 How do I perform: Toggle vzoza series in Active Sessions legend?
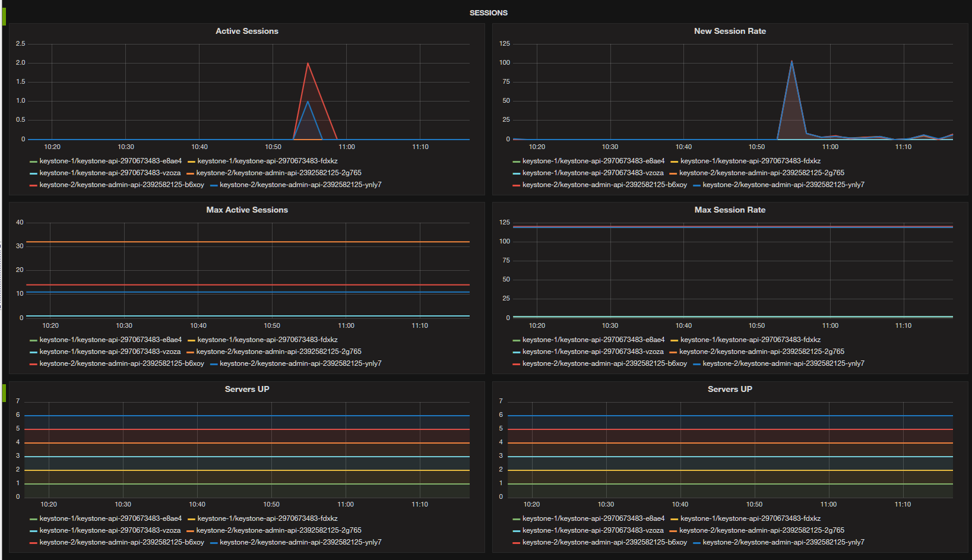[x=110, y=173]
